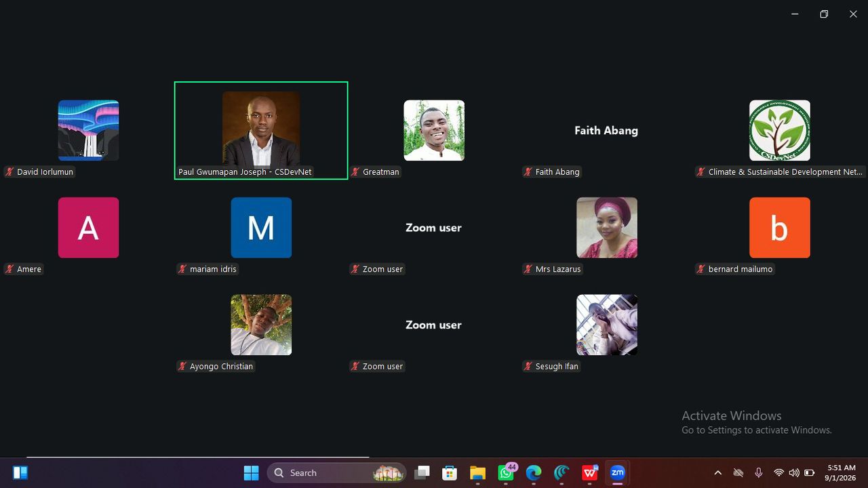
Task: Open File Explorer from the taskbar
Action: click(477, 473)
